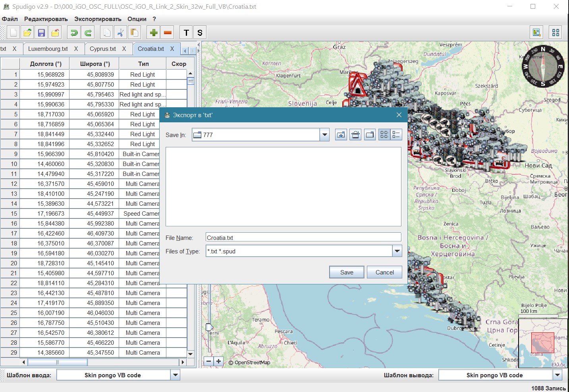Save file using the floppy disk icon
569x392 pixels.
click(x=41, y=33)
